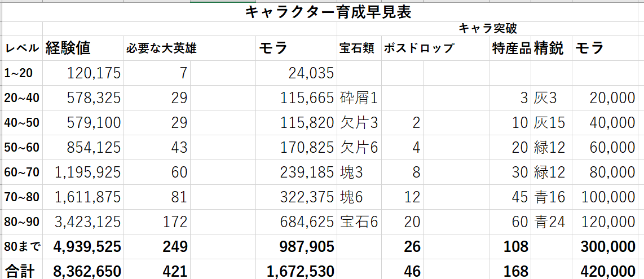Select the gem cell 宝石6
This screenshot has width=644, height=279.
pos(359,222)
